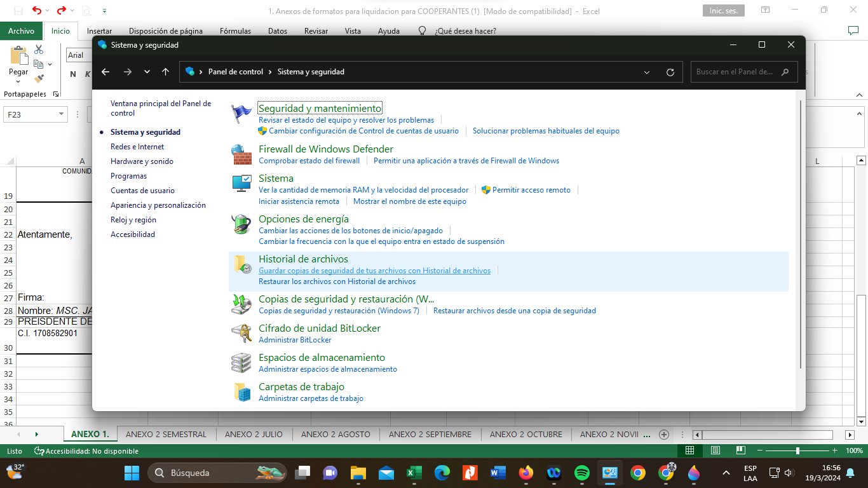Screen dimensions: 868x488
Task: Go back using the back arrow
Action: point(105,72)
